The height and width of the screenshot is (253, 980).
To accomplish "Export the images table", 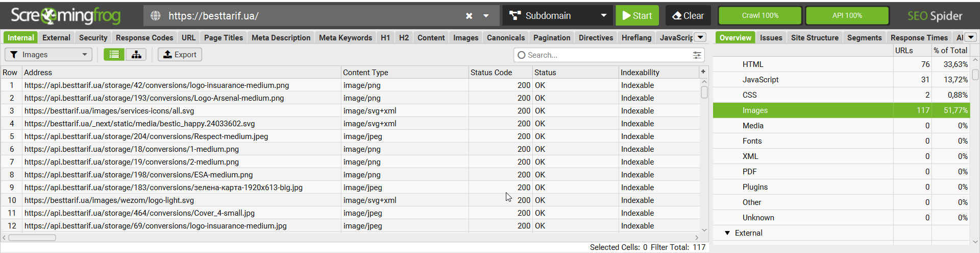I will click(x=180, y=55).
